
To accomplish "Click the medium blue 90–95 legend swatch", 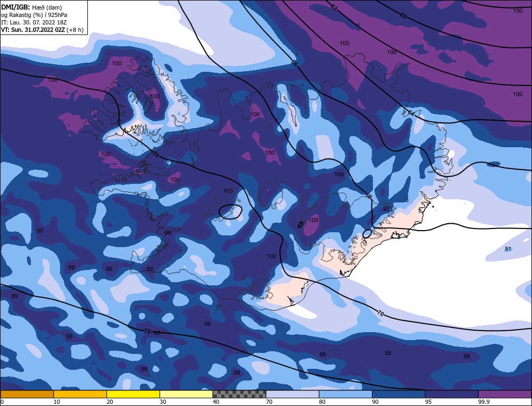I will click(x=398, y=394).
